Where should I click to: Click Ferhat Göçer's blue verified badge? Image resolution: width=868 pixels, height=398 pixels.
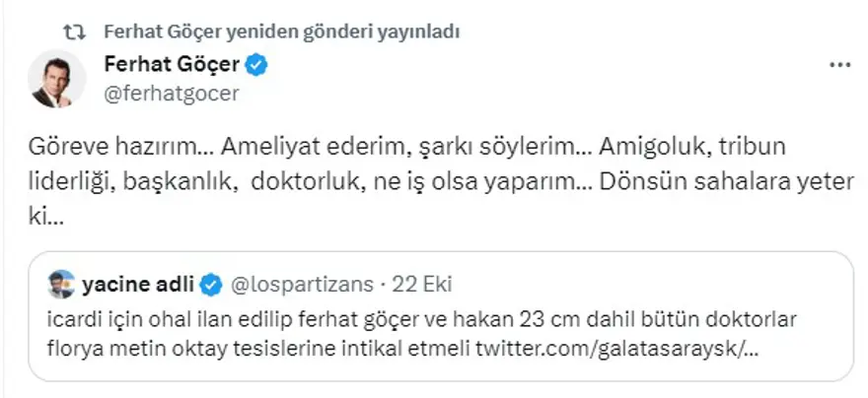pyautogui.click(x=258, y=67)
